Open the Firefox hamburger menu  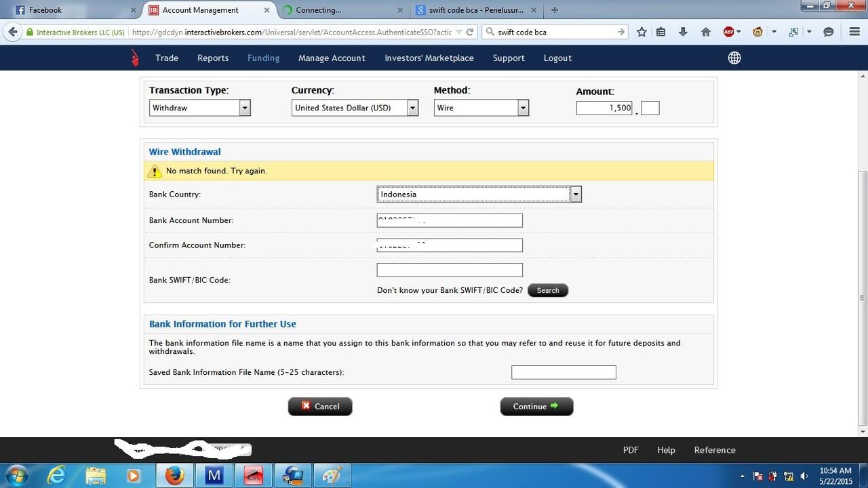tap(854, 32)
